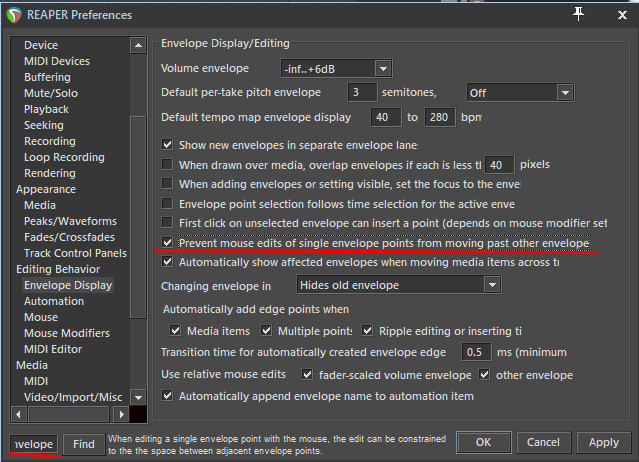Click tree horizontal scrollbar left arrow
Viewport: 639px width, 462px height.
18,414
